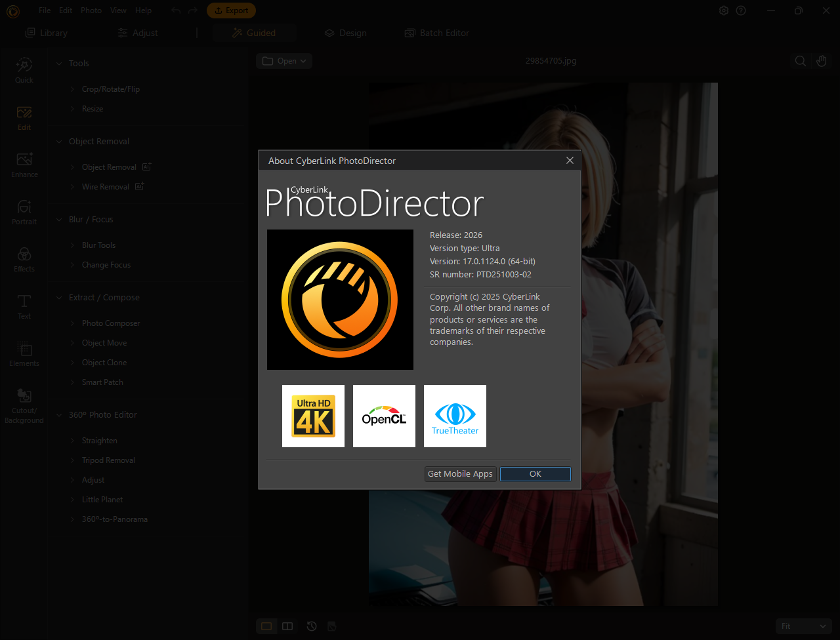Open the Open folder dropdown
This screenshot has height=640, width=840.
[284, 61]
